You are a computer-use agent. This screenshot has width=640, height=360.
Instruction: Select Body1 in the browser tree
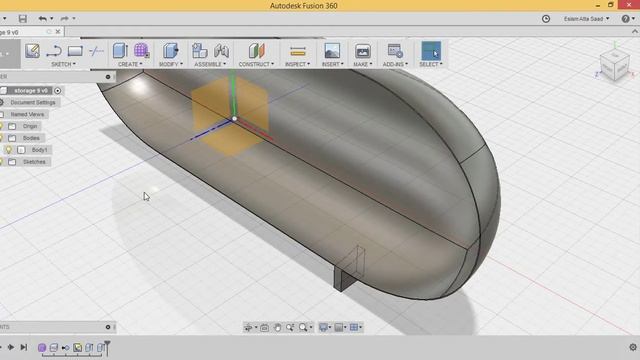point(39,150)
